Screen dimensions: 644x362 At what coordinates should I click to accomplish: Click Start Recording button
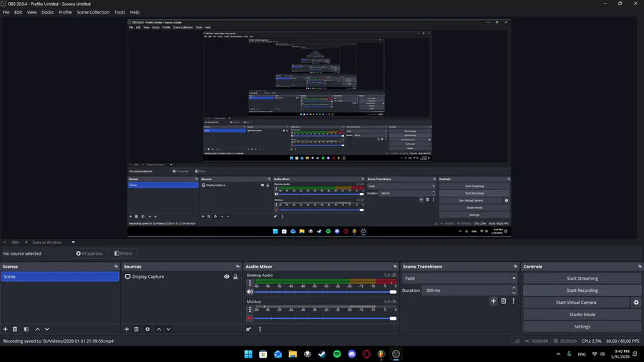582,290
